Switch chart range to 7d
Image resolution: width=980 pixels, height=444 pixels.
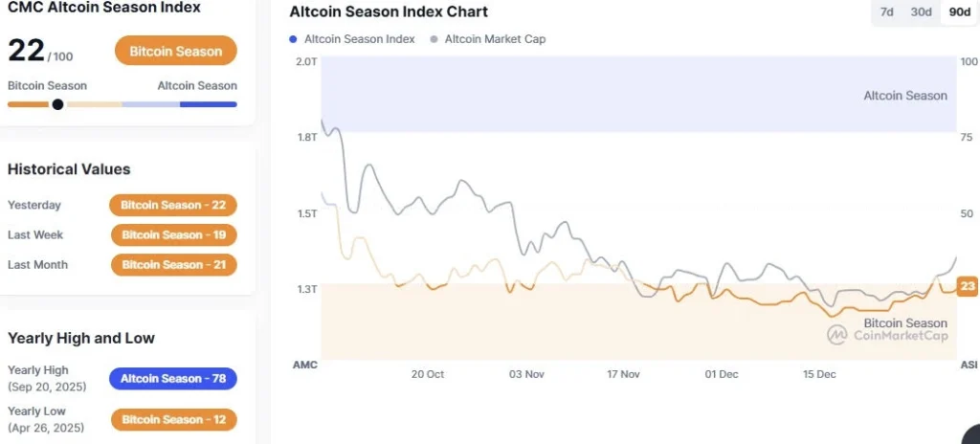886,12
